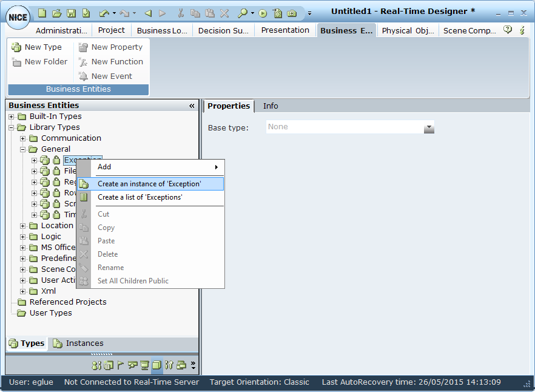Expand the Built-In Types folder
Image resolution: width=535 pixels, height=392 pixels.
coord(12,117)
